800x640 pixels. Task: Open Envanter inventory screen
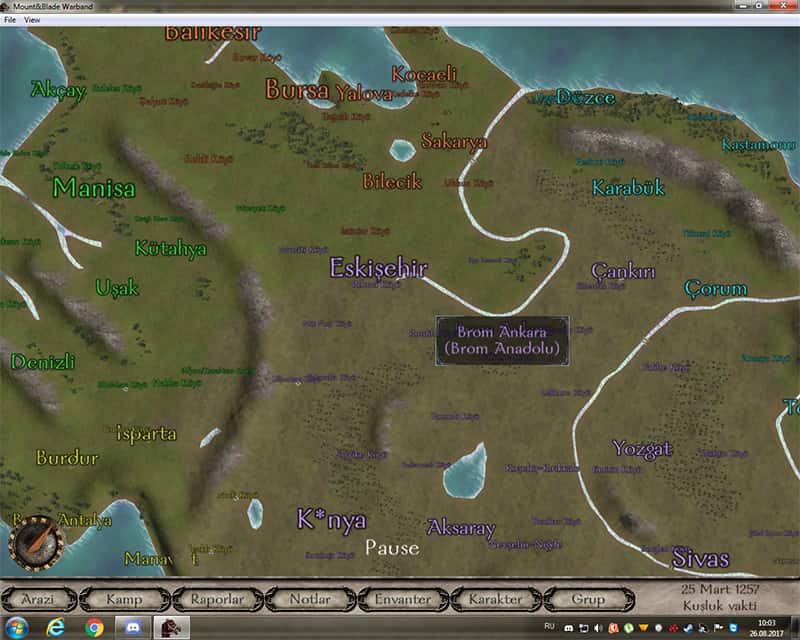coord(402,600)
